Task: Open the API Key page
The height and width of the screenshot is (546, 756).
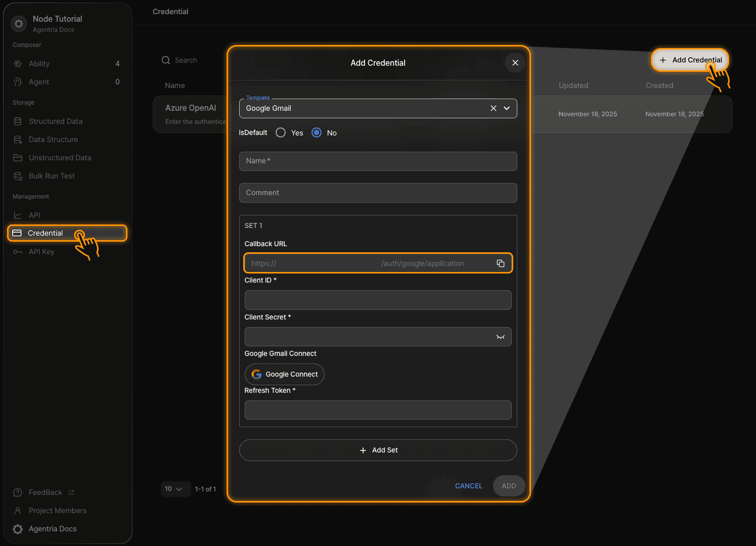Action: tap(67, 252)
